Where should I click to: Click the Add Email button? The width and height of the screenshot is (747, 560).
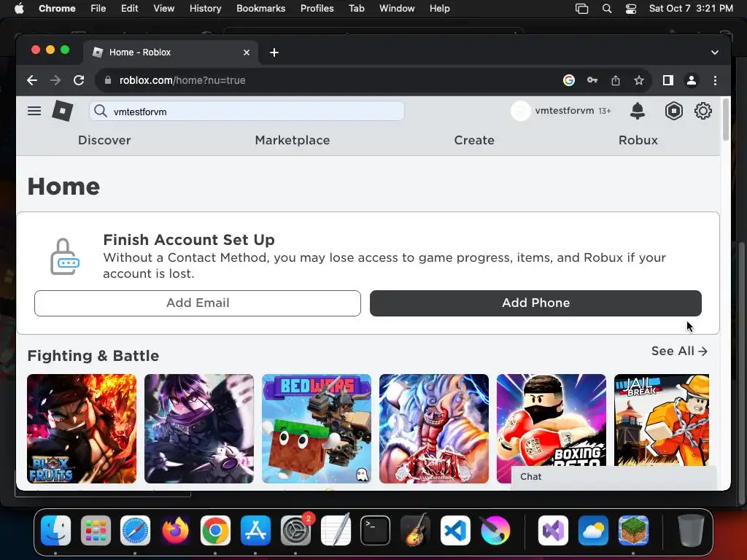pos(198,303)
